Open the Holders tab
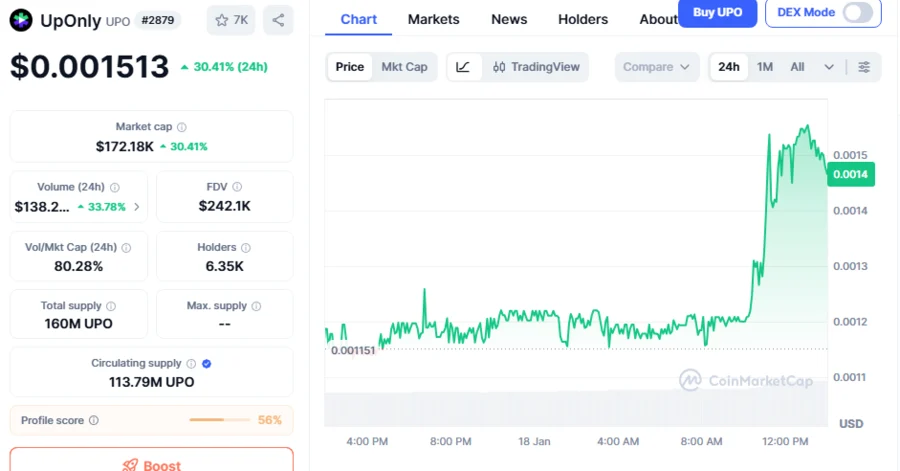900x471 pixels. pos(583,20)
